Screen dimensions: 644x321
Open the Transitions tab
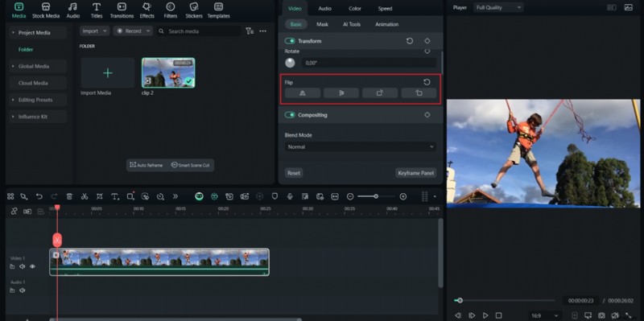(x=122, y=10)
